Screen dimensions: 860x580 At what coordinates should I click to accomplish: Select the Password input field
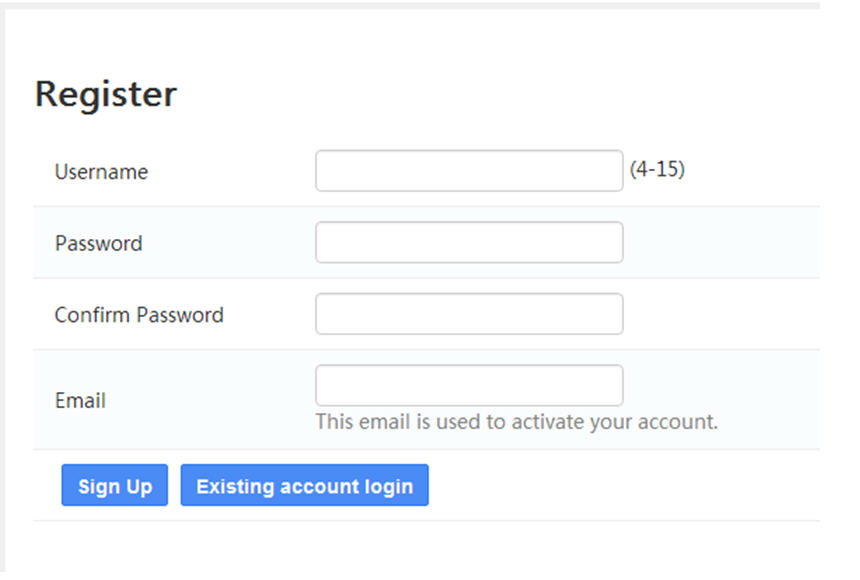pyautogui.click(x=469, y=242)
